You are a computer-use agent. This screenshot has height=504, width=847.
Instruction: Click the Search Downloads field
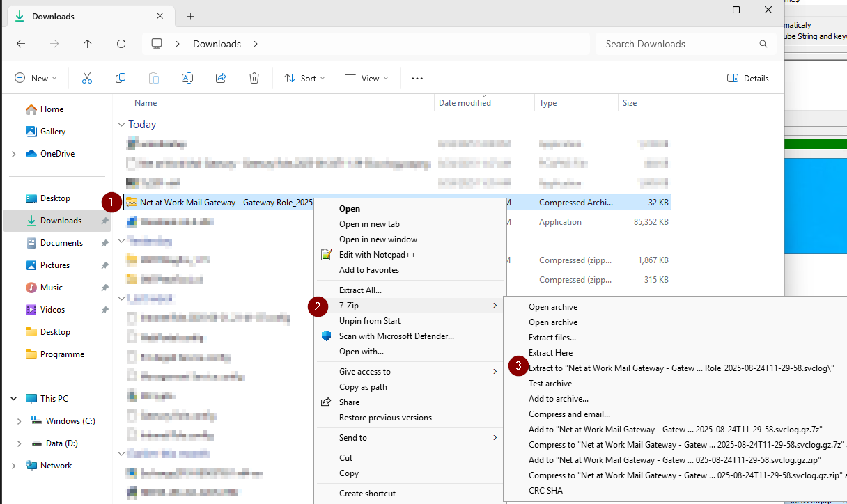tap(676, 44)
